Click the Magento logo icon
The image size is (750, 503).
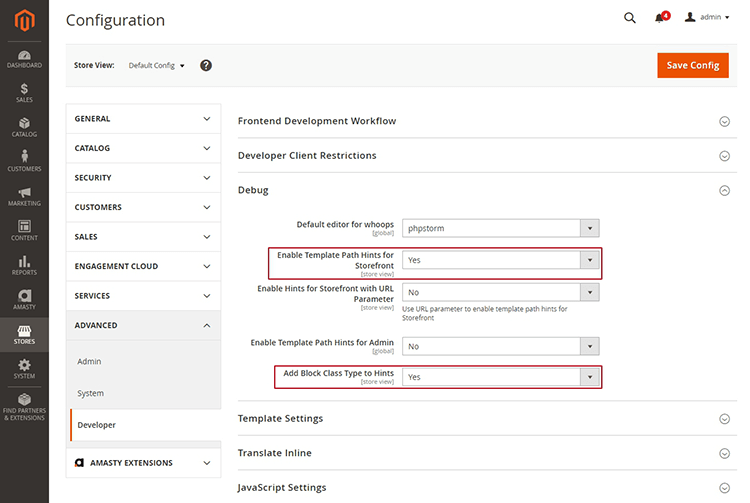tap(24, 20)
